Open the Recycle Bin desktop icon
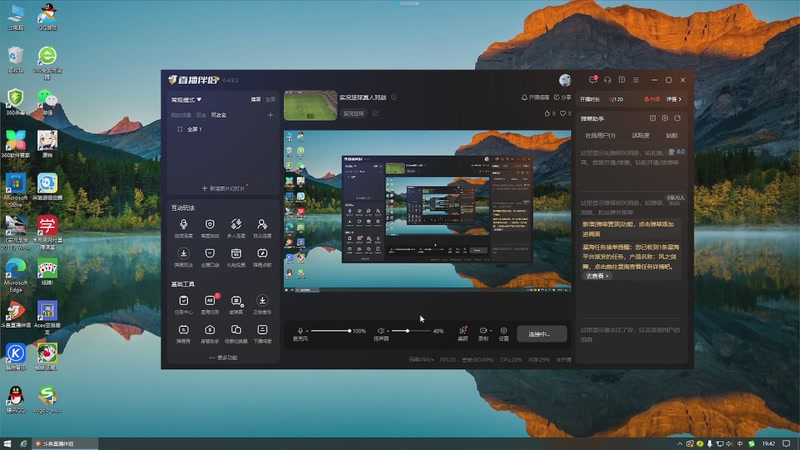 pyautogui.click(x=16, y=59)
